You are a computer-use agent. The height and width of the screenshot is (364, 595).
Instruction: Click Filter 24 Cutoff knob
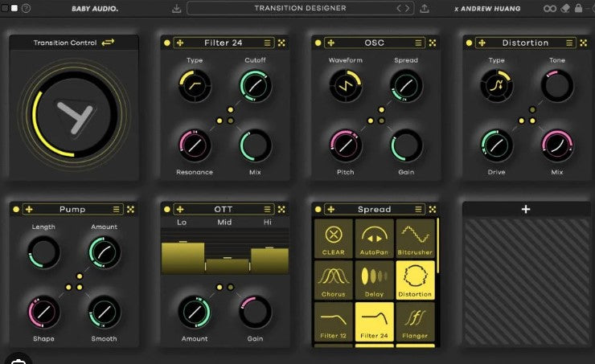[255, 86]
